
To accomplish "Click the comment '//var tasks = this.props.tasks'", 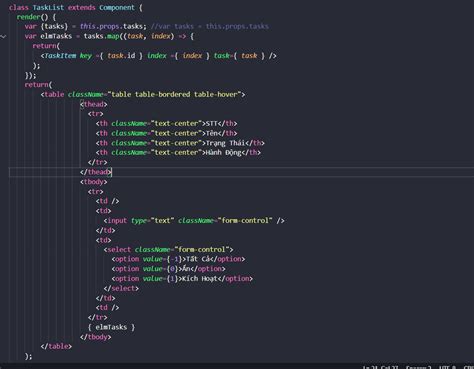I will pyautogui.click(x=210, y=26).
